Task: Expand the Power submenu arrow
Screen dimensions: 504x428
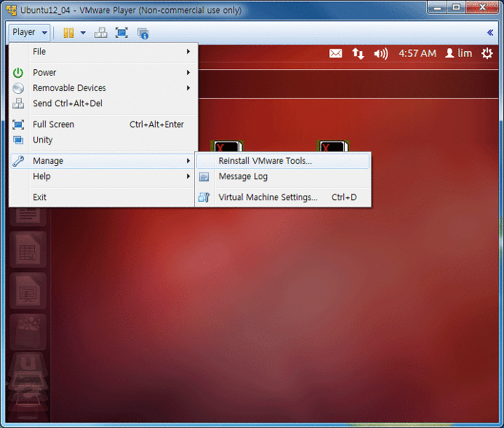Action: 188,73
